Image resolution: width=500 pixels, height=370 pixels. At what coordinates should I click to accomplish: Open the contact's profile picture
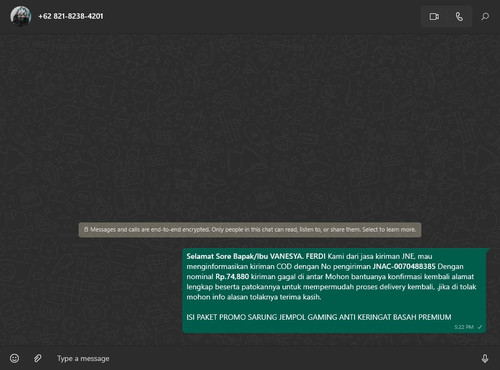[21, 16]
